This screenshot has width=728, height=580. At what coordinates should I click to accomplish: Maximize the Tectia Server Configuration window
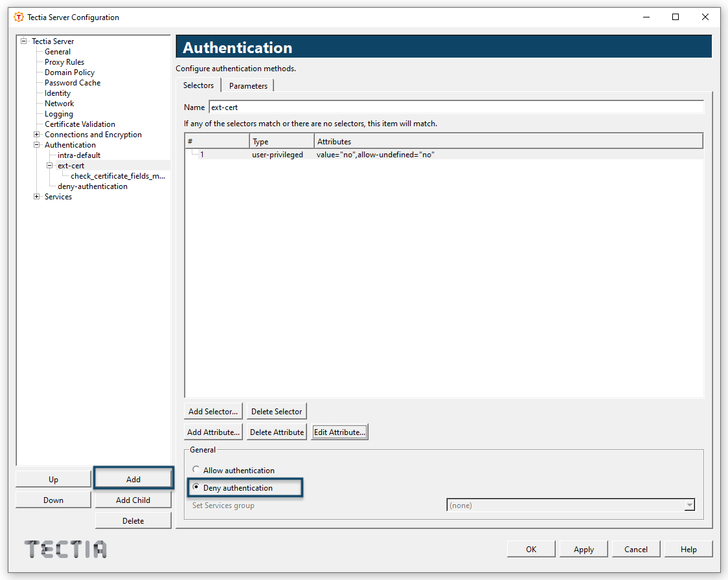(676, 17)
